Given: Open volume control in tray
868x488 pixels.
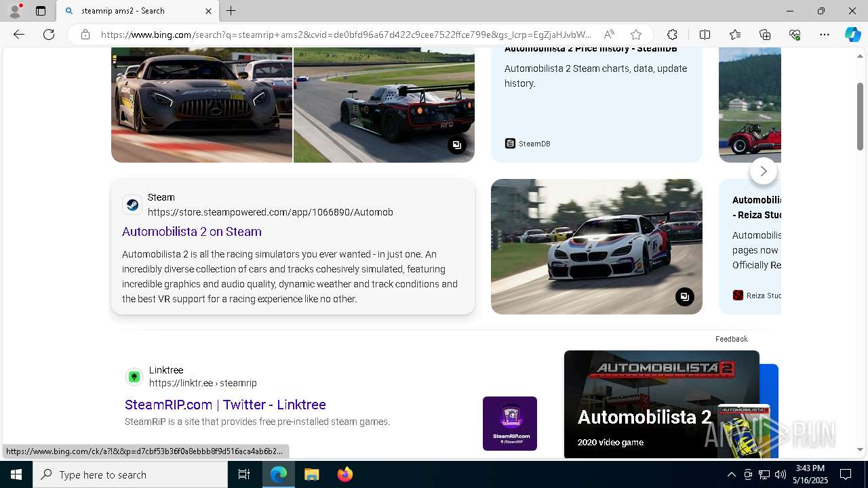Looking at the screenshot, I should [x=781, y=474].
